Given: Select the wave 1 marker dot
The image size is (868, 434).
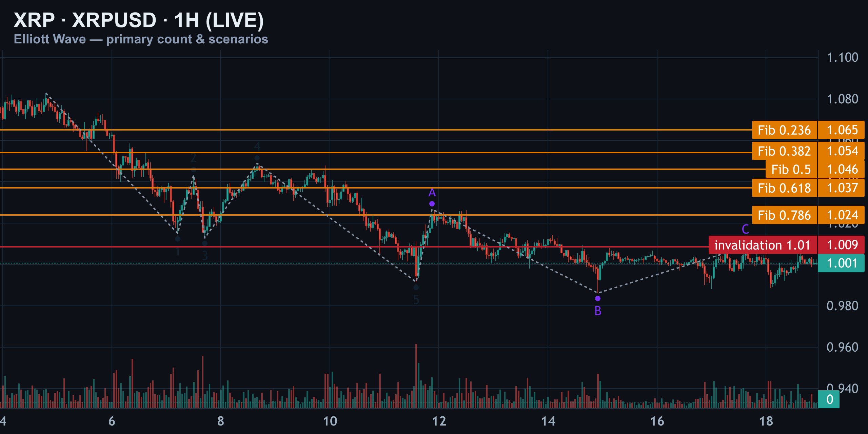Looking at the screenshot, I should tap(178, 239).
